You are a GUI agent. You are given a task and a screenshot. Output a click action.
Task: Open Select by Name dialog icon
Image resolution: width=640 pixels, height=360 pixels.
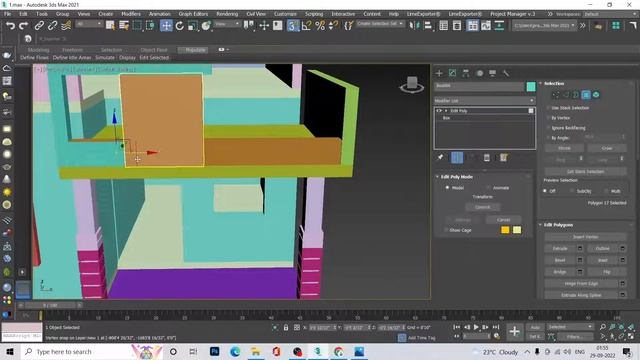click(x=124, y=26)
